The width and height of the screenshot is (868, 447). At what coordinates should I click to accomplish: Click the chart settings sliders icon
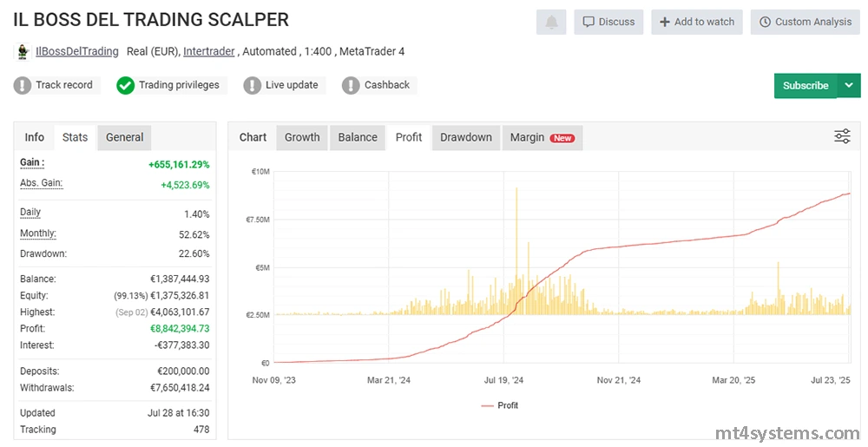point(842,136)
